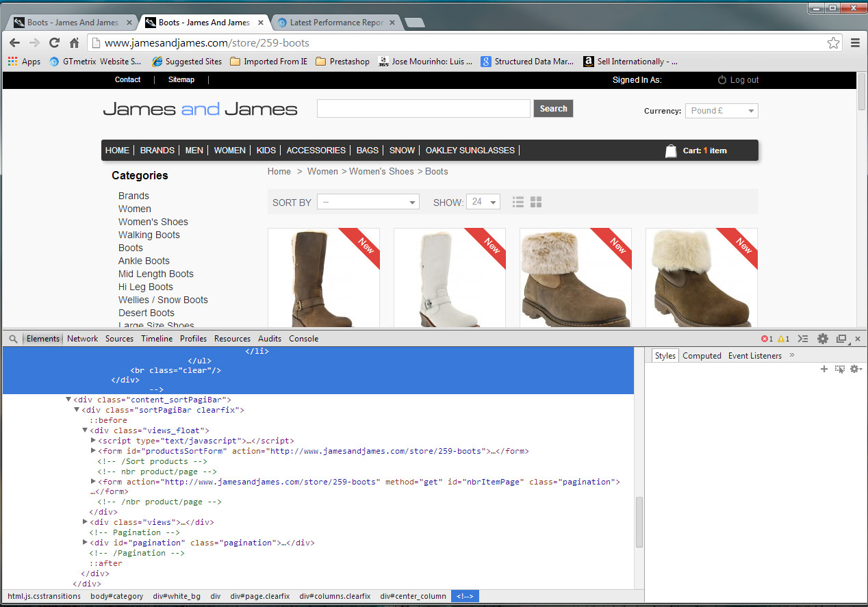Open the Computed styles tab
The image size is (868, 607).
coord(702,356)
